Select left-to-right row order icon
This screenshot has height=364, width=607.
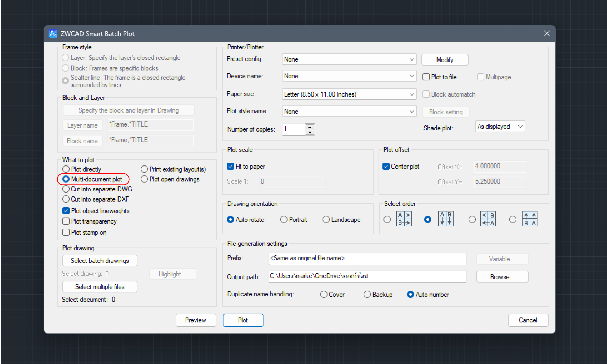(404, 219)
